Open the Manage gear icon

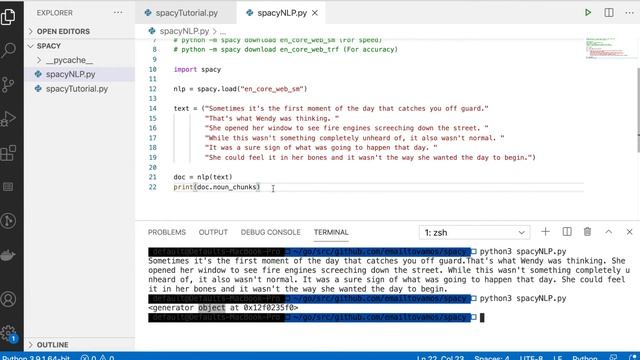8,333
